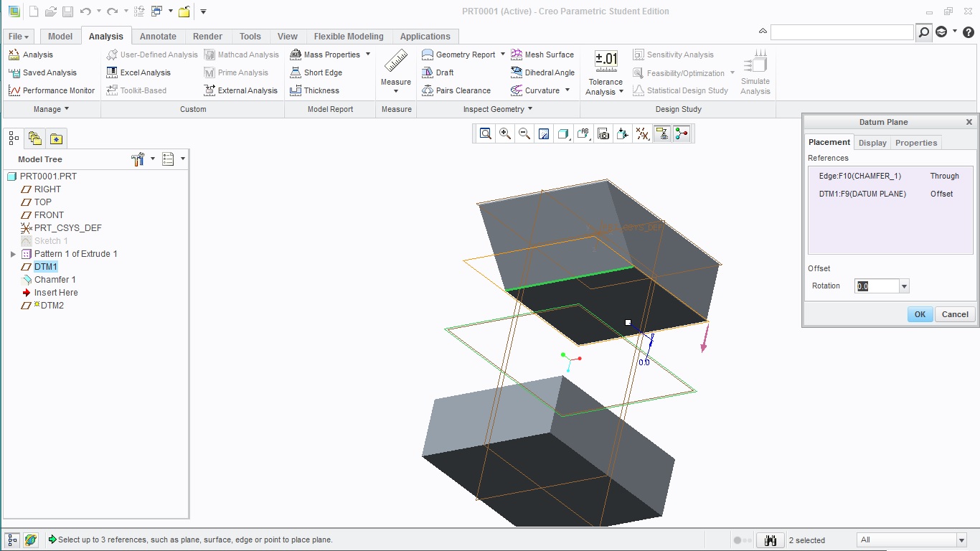980x551 pixels.
Task: Click the Refit zoom icon in graphics toolbar
Action: click(x=486, y=133)
